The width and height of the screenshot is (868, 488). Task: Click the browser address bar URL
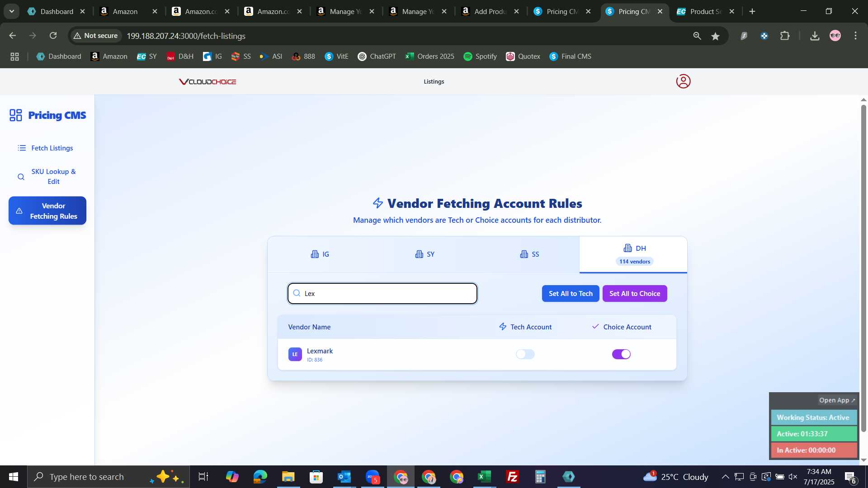coord(186,36)
